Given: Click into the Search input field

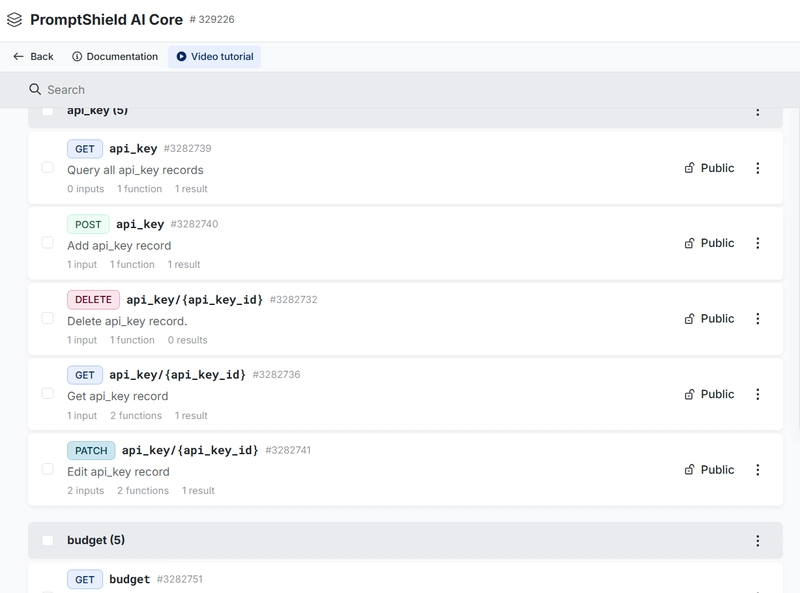Looking at the screenshot, I should tap(400, 89).
